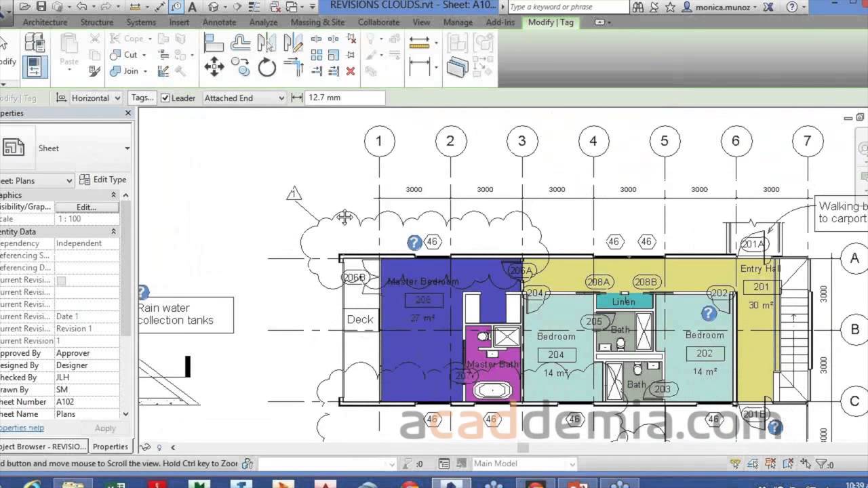Image resolution: width=868 pixels, height=488 pixels.
Task: Open the monica.munoz account dropdown
Action: tap(722, 7)
